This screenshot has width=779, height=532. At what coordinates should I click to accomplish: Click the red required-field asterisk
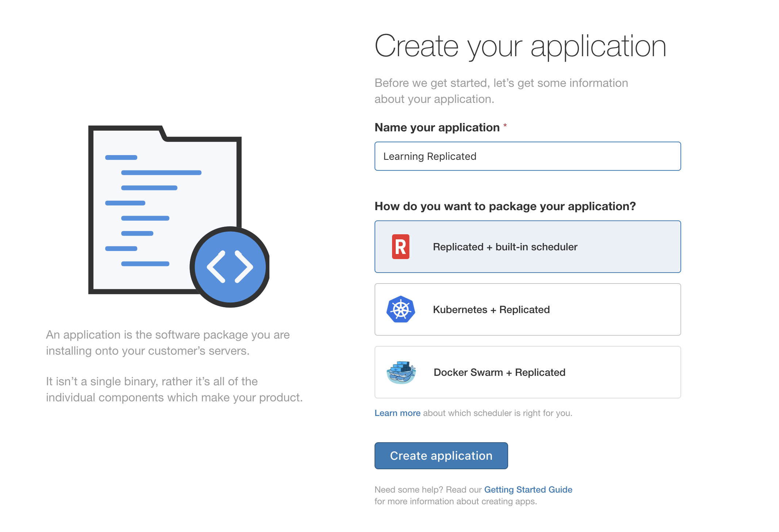(x=505, y=126)
